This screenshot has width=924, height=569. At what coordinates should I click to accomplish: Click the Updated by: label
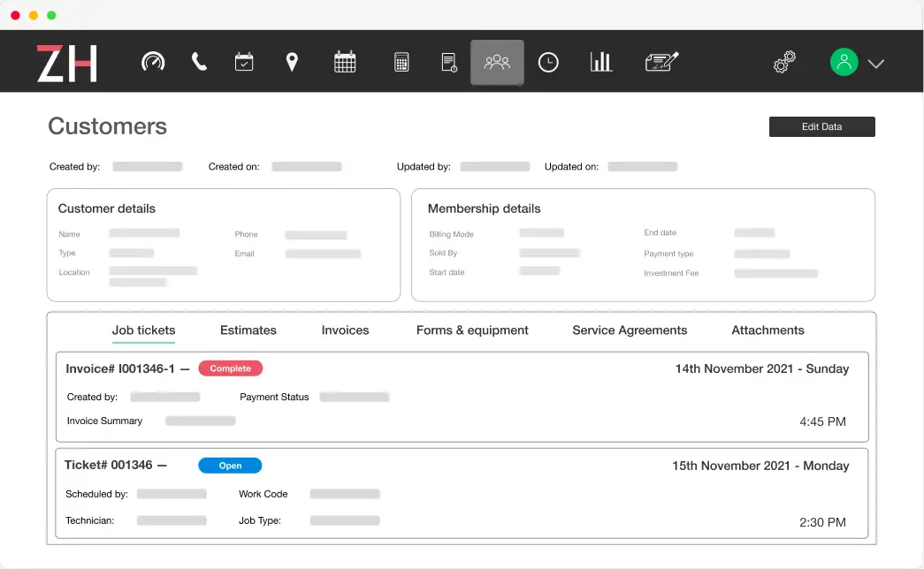tap(424, 167)
